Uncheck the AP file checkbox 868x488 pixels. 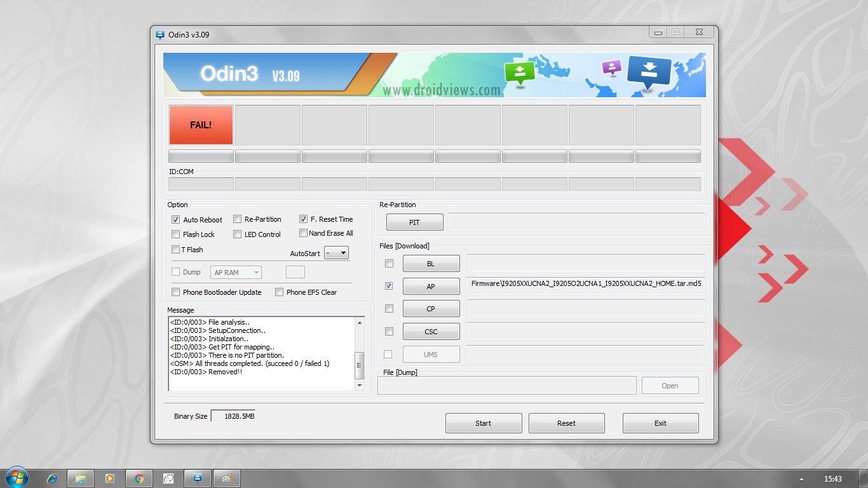pos(389,286)
